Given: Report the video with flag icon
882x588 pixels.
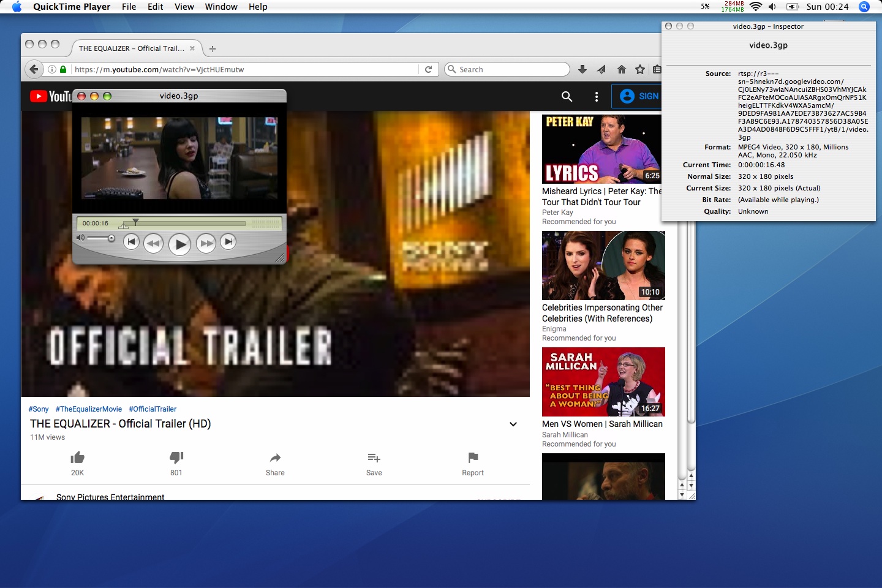Looking at the screenshot, I should click(473, 458).
